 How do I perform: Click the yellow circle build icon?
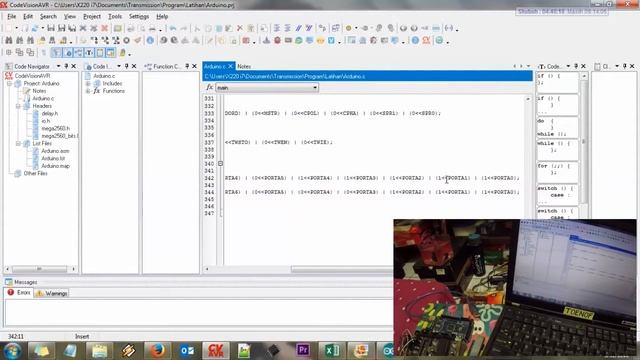tap(349, 28)
